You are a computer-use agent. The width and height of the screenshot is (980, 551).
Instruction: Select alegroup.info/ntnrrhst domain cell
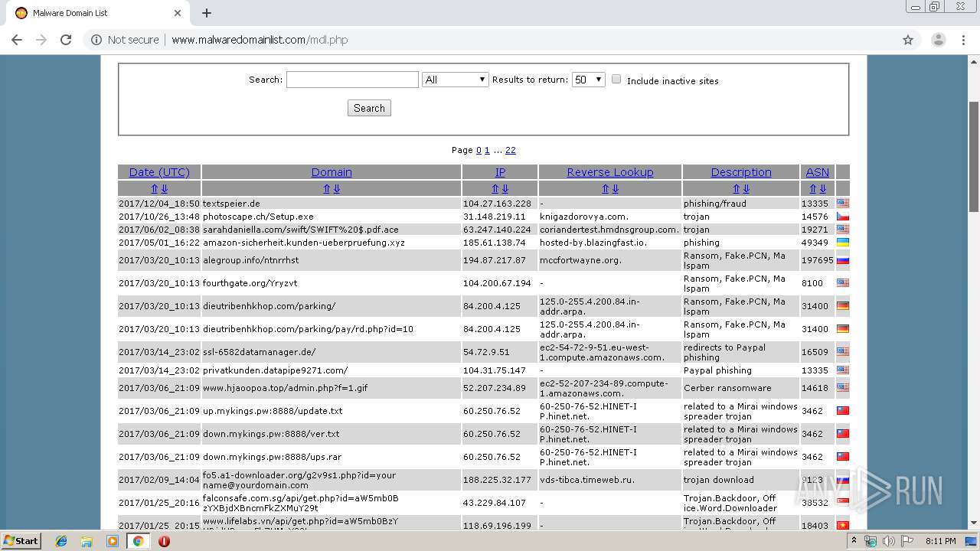click(331, 260)
